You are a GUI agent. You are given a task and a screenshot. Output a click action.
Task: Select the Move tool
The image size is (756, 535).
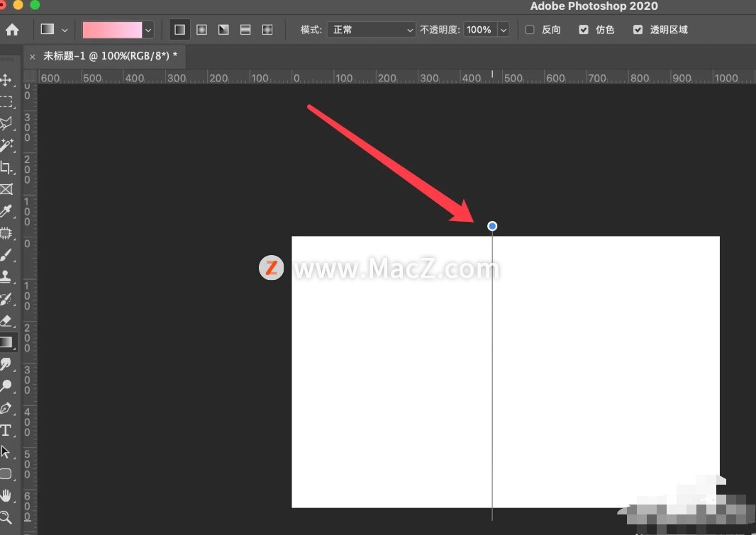tap(6, 79)
